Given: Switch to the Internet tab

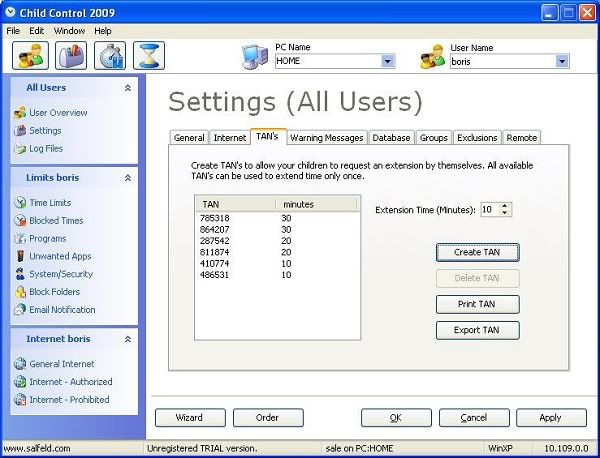Looking at the screenshot, I should pyautogui.click(x=230, y=138).
